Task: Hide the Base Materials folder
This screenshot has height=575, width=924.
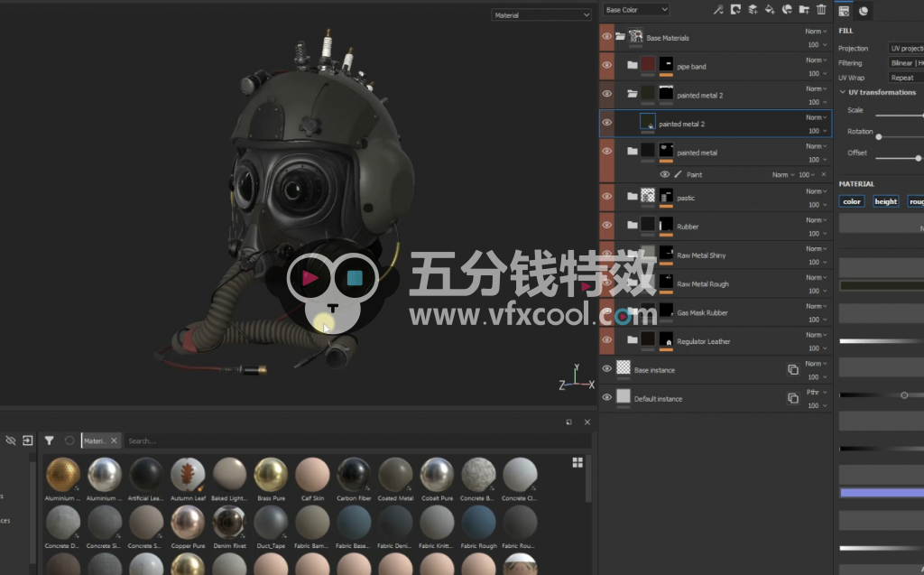Action: click(606, 37)
